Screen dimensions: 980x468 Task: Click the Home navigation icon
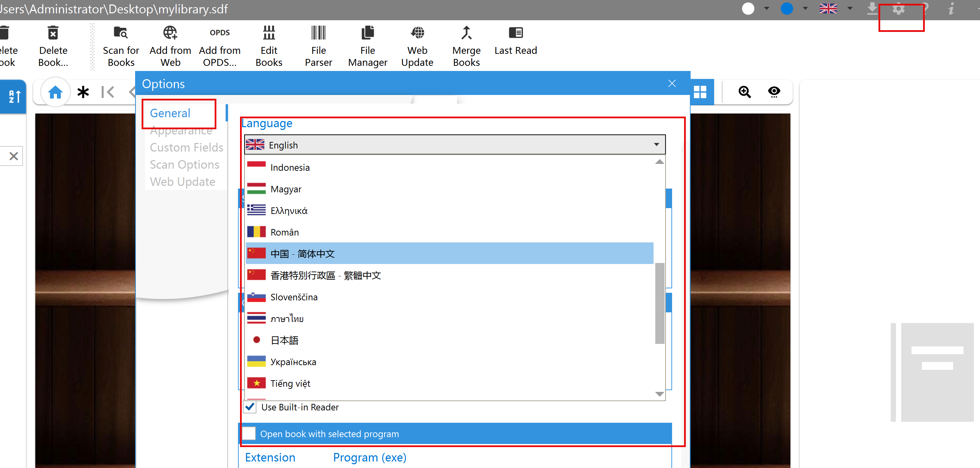56,92
